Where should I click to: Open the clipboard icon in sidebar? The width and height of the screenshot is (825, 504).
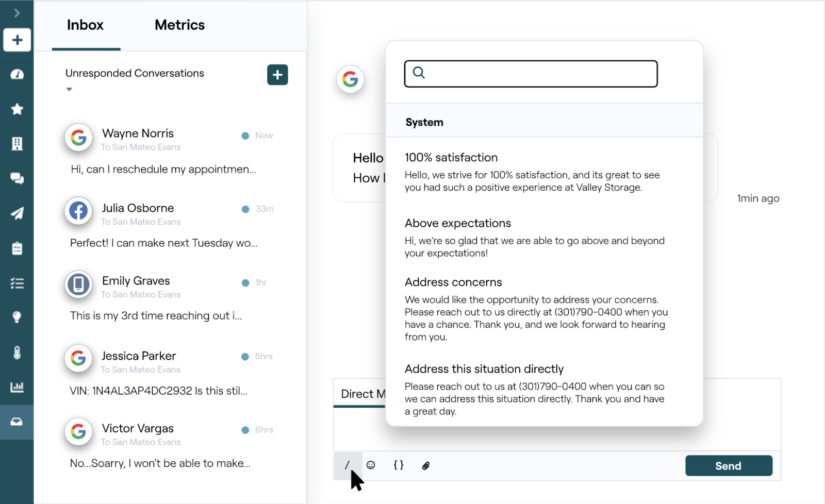(17, 248)
